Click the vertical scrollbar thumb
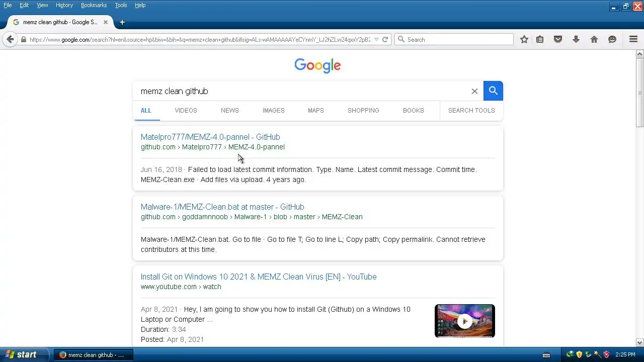 640,93
